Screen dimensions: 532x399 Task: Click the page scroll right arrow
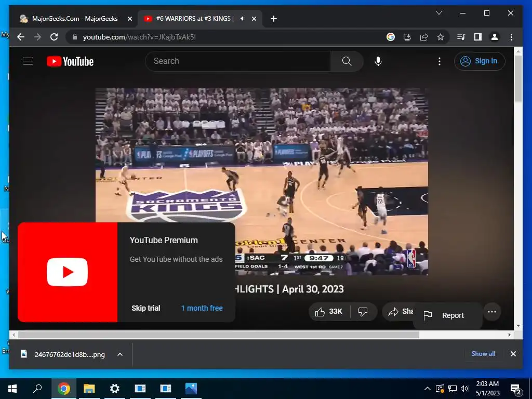[509, 335]
